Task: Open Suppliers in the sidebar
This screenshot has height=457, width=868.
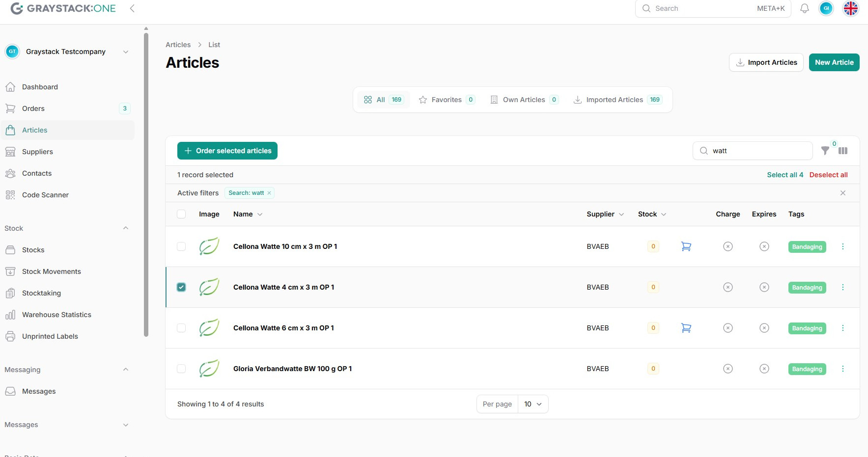Action: pyautogui.click(x=37, y=152)
